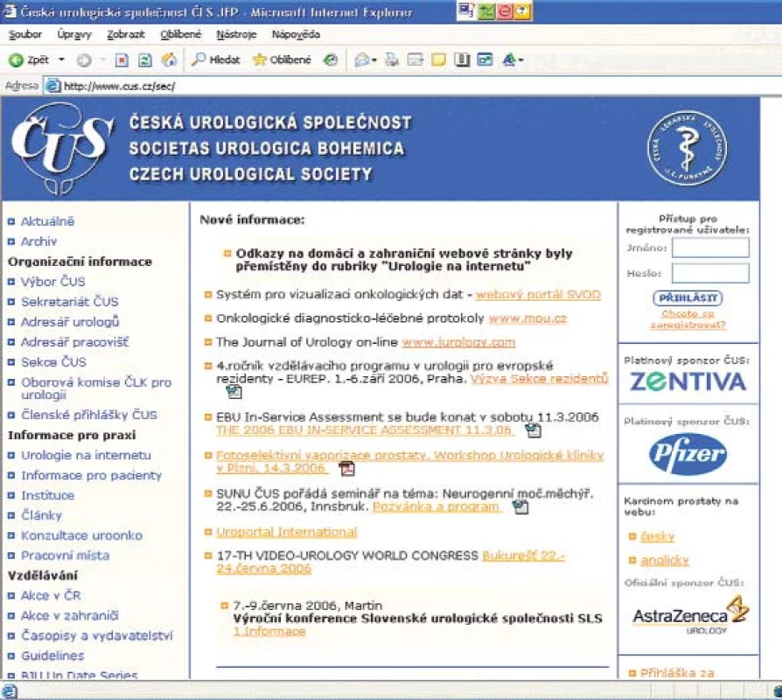Open the 'česky' prostate carcinoma link
The image size is (782, 700).
(657, 537)
